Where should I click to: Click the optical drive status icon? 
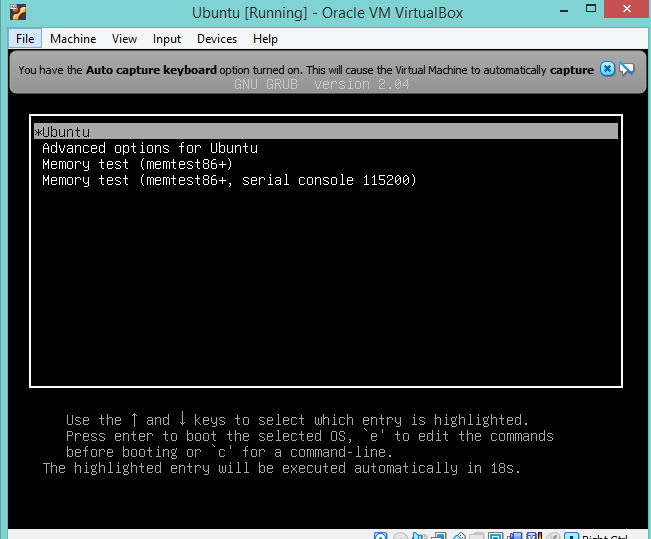click(x=400, y=536)
